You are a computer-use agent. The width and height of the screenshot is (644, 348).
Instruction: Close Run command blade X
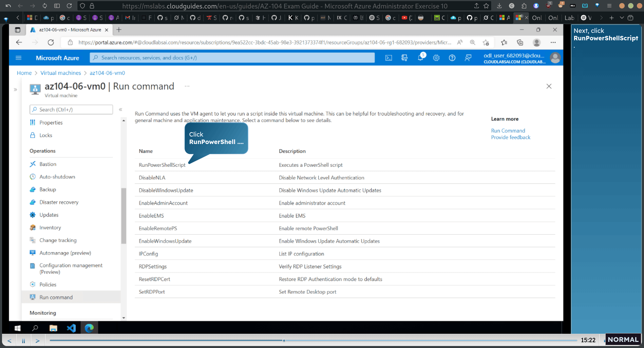click(549, 86)
